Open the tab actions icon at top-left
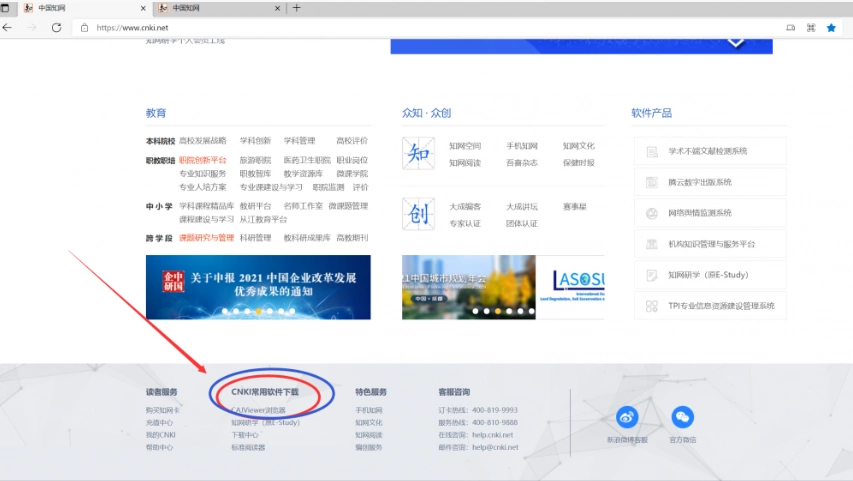853x481 pixels. (x=5, y=8)
